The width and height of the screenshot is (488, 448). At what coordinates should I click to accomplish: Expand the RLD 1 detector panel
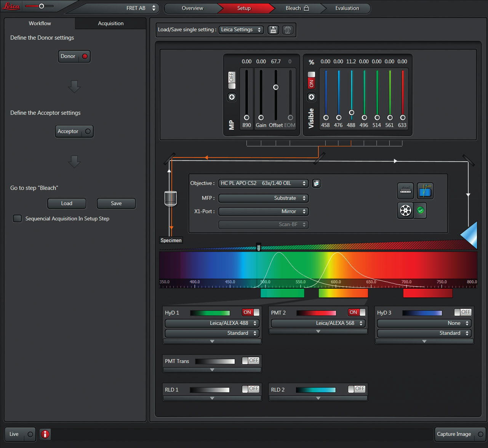[212, 398]
